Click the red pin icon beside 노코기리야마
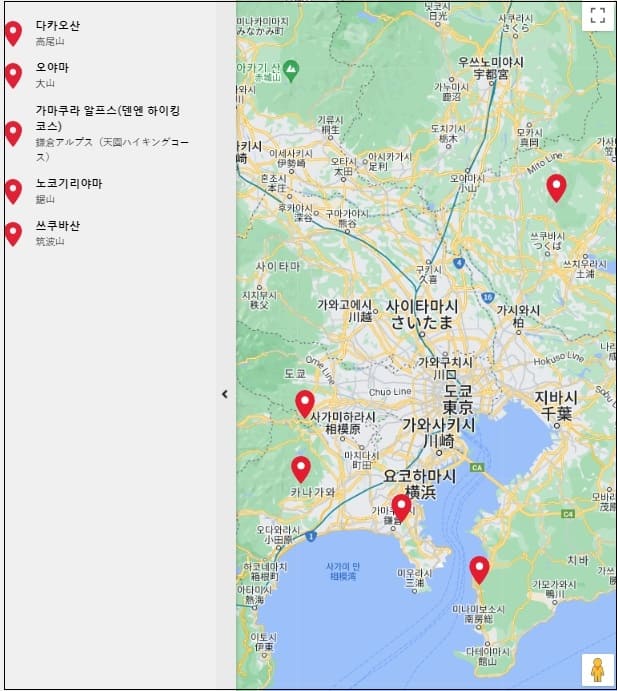Image resolution: width=617 pixels, height=691 pixels. (x=13, y=191)
